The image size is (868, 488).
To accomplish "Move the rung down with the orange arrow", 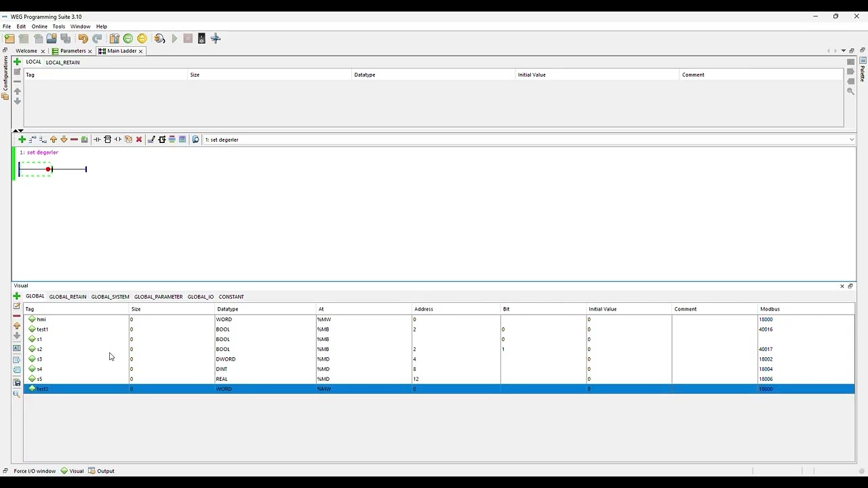I will point(64,140).
